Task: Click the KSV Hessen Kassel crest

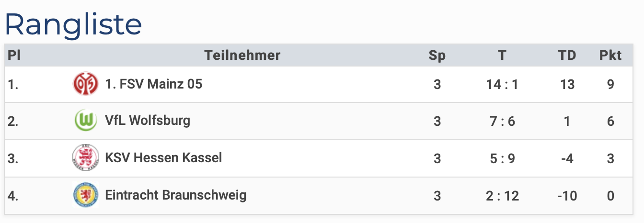Action: coord(85,158)
